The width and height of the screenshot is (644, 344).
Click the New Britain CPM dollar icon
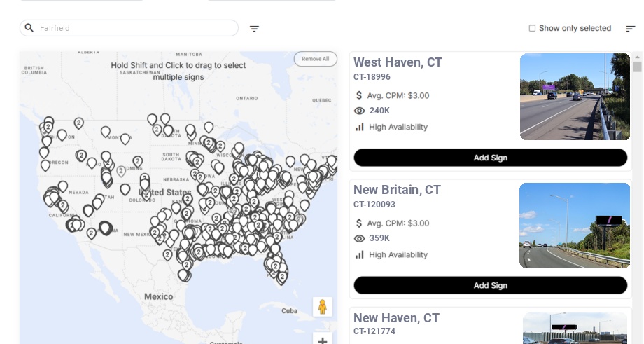[x=360, y=223]
